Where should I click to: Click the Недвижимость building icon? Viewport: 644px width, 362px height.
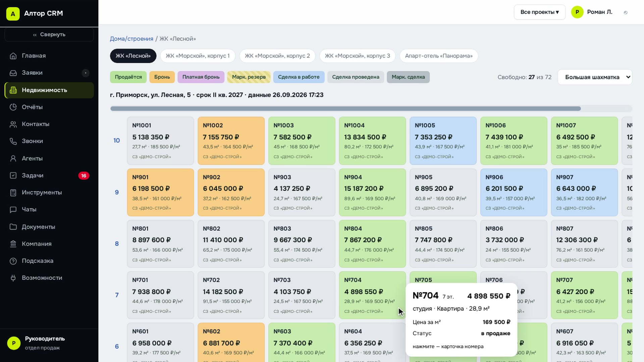(13, 90)
